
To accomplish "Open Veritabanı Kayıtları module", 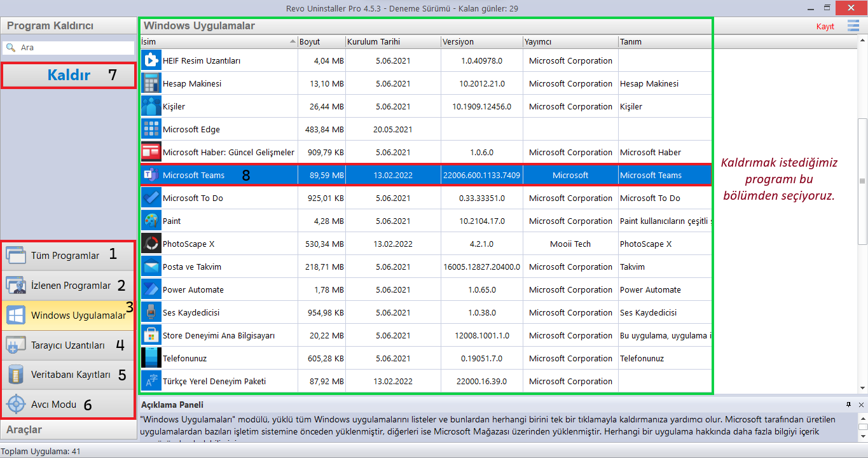I will (x=68, y=375).
